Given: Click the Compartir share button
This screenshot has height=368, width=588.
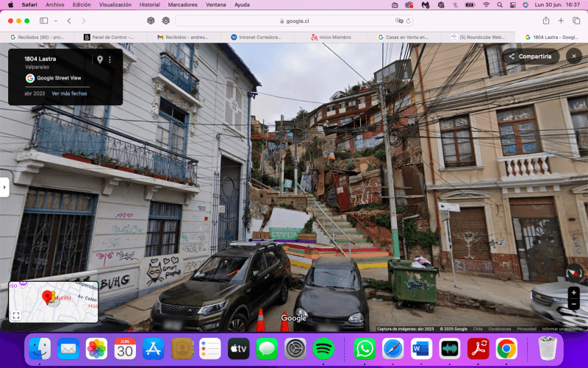Looking at the screenshot, I should (x=529, y=56).
